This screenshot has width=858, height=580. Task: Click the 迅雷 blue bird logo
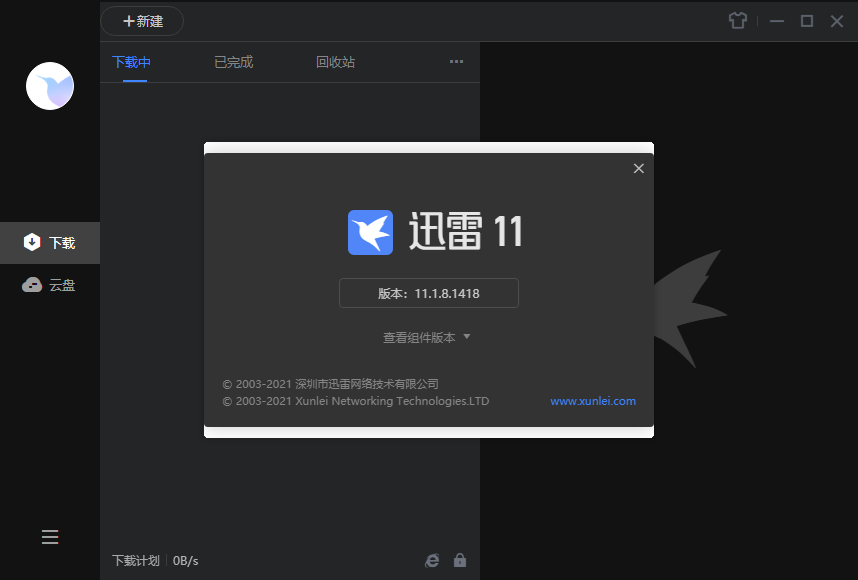point(370,232)
